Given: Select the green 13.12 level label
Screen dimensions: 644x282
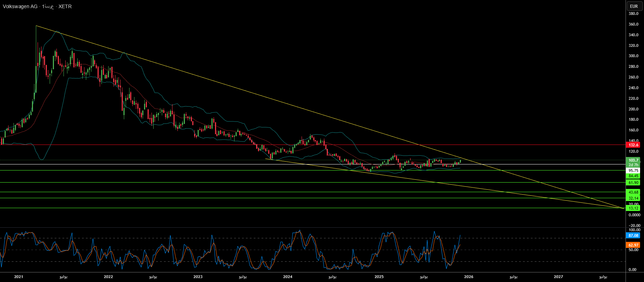Looking at the screenshot, I should click(633, 208).
